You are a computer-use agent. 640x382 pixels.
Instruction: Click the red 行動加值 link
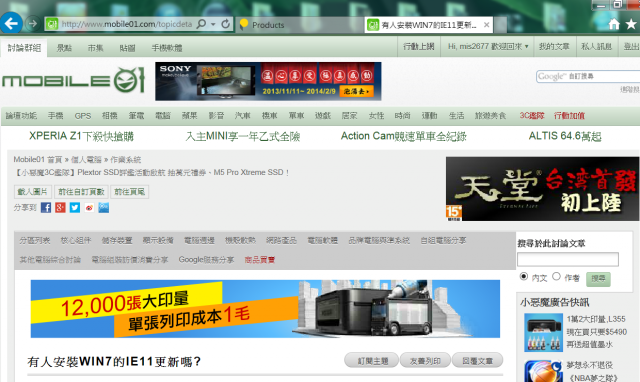569,116
